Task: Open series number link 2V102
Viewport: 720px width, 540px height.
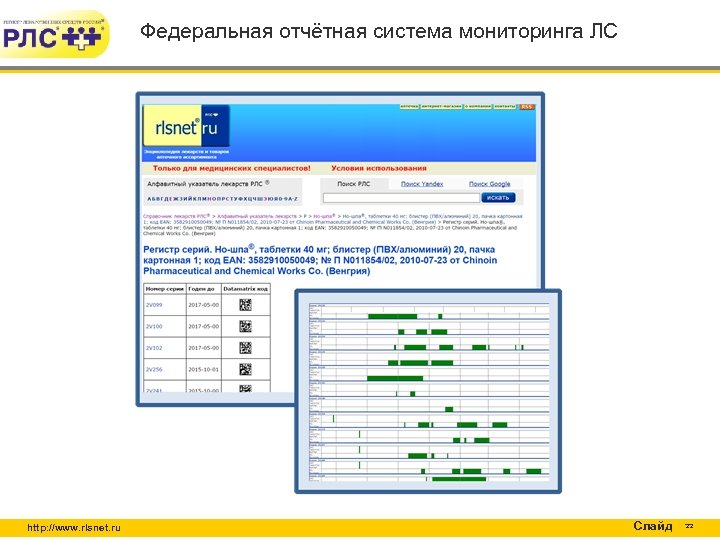Action: 154,348
